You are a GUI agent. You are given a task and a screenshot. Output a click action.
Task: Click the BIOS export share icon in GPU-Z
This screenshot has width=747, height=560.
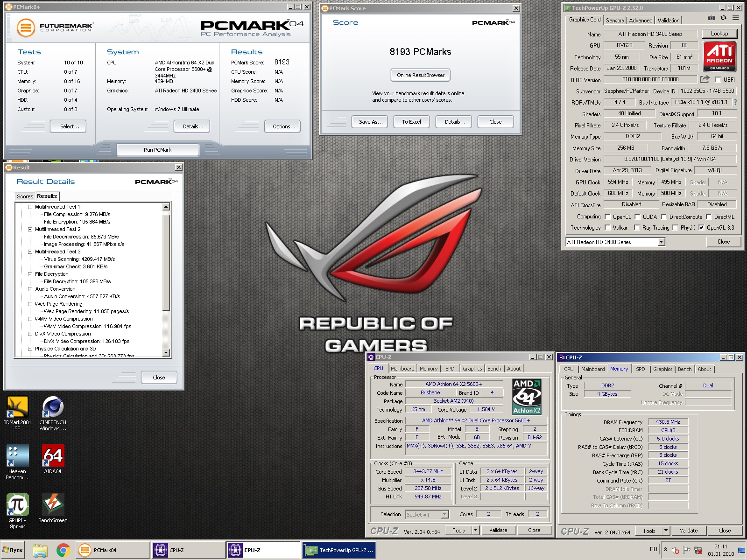click(x=705, y=79)
